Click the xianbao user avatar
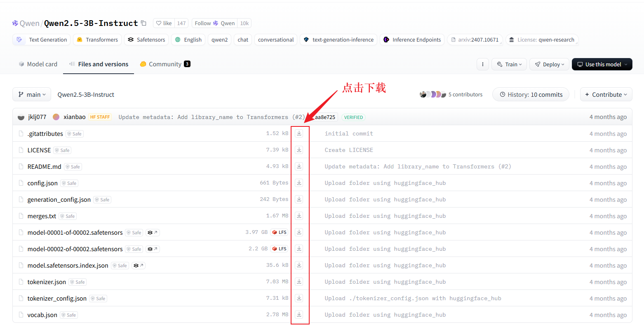The image size is (644, 329). 56,117
